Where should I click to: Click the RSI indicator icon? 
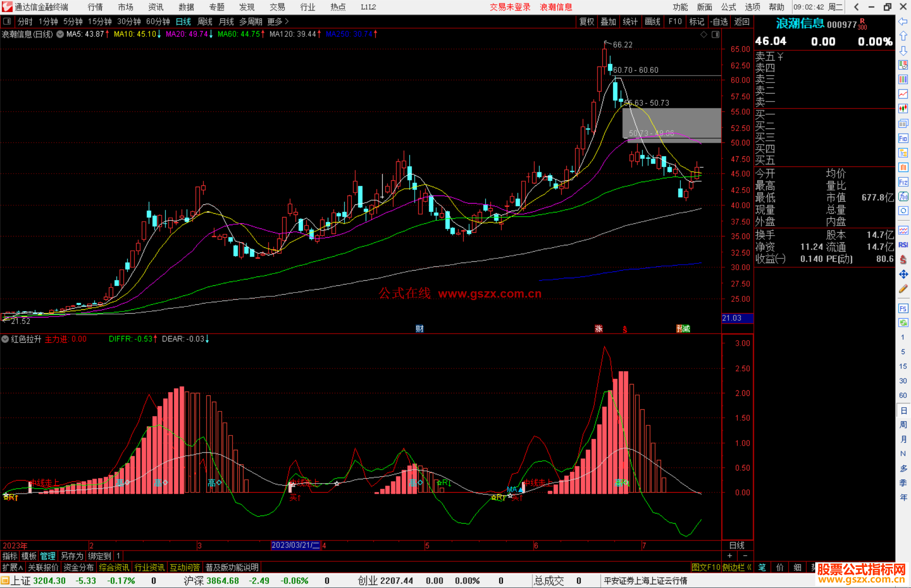903,245
